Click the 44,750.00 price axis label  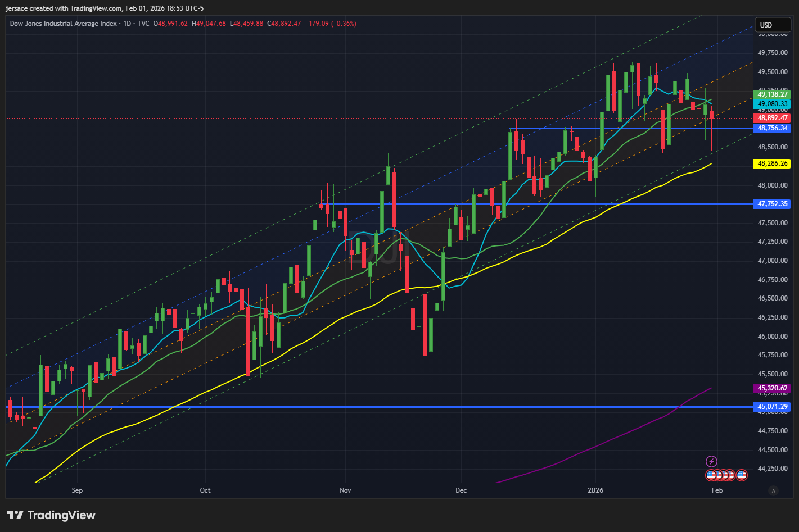pos(773,431)
